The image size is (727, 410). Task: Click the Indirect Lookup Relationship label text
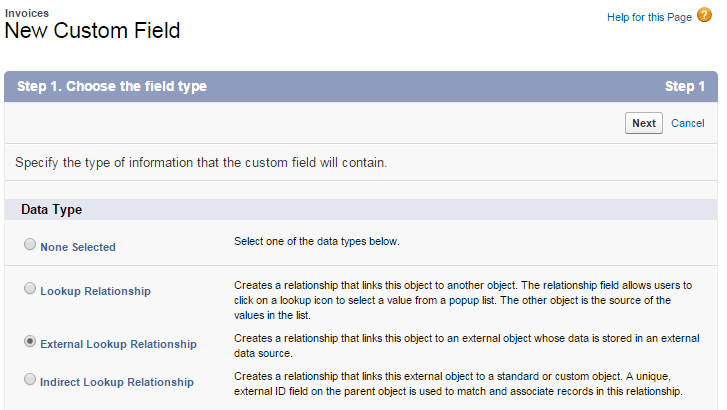[117, 382]
